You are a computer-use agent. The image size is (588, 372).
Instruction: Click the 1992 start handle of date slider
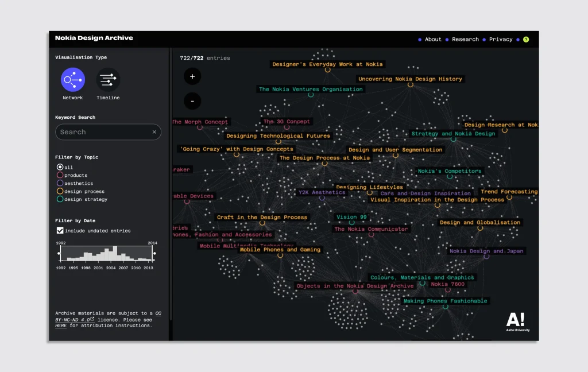click(58, 253)
